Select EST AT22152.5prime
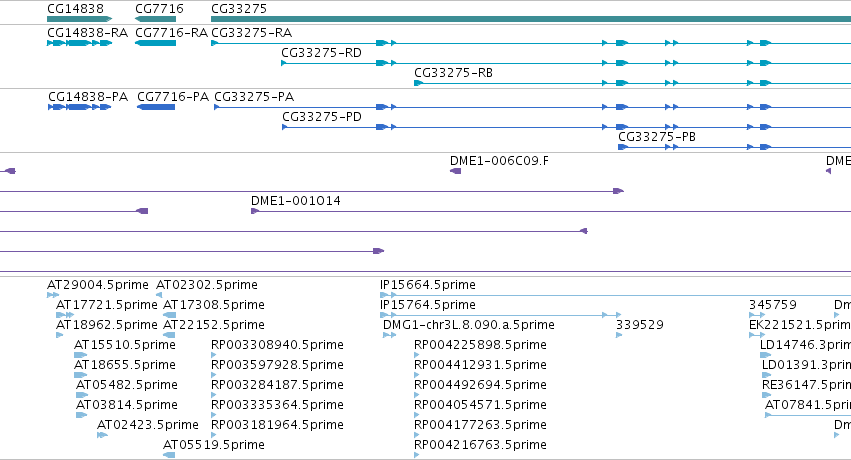Image resolution: width=851 pixels, height=460 pixels. pyautogui.click(x=214, y=325)
